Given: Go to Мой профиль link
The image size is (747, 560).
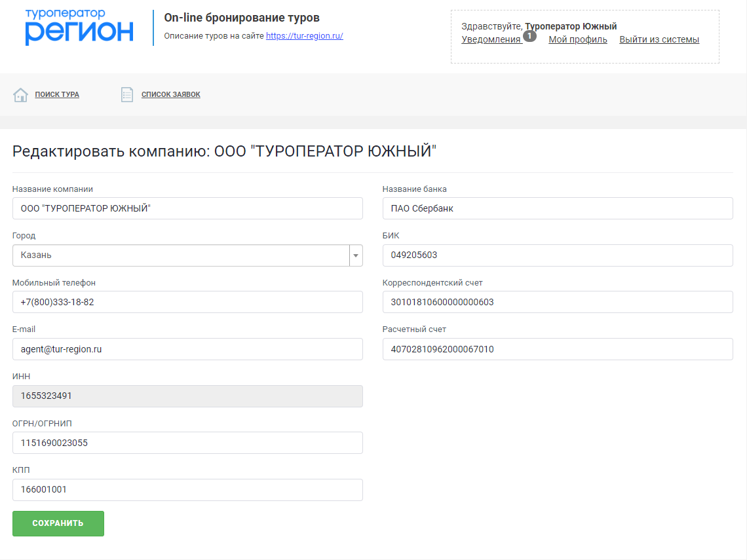Looking at the screenshot, I should click(x=577, y=40).
